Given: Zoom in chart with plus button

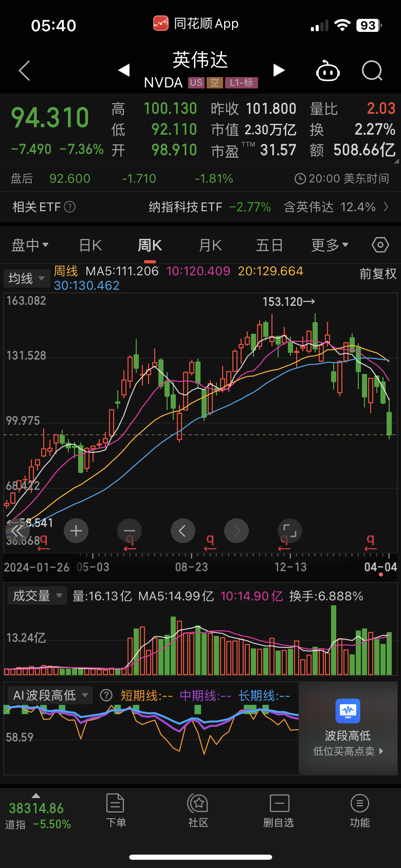Looking at the screenshot, I should point(76,531).
